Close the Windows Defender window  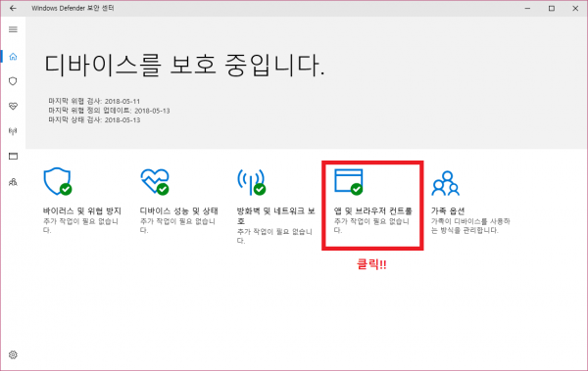click(575, 8)
